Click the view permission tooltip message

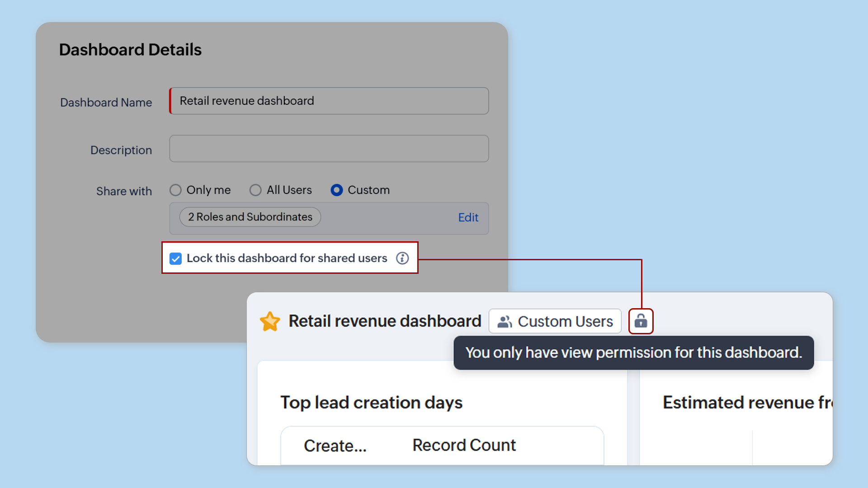click(633, 352)
